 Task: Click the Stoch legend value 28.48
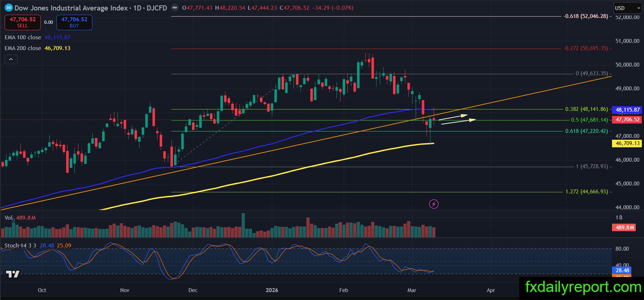pos(47,246)
